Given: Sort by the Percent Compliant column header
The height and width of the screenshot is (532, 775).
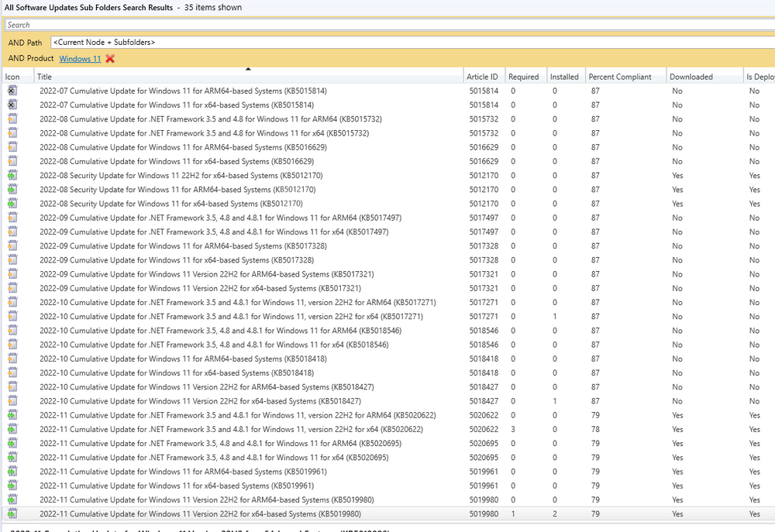Looking at the screenshot, I should pyautogui.click(x=625, y=77).
